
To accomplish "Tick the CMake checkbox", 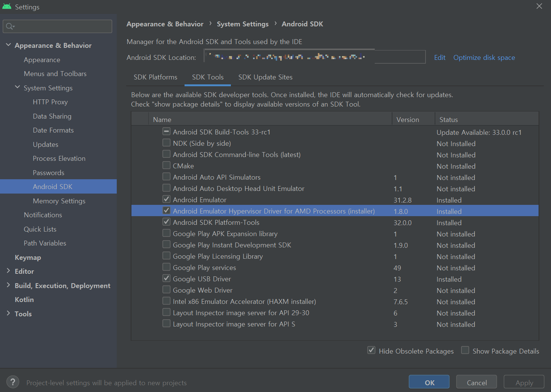I will (x=166, y=165).
